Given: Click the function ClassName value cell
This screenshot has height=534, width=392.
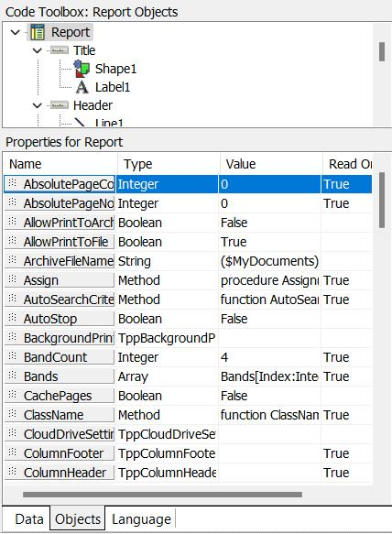Looking at the screenshot, I should point(269,415).
